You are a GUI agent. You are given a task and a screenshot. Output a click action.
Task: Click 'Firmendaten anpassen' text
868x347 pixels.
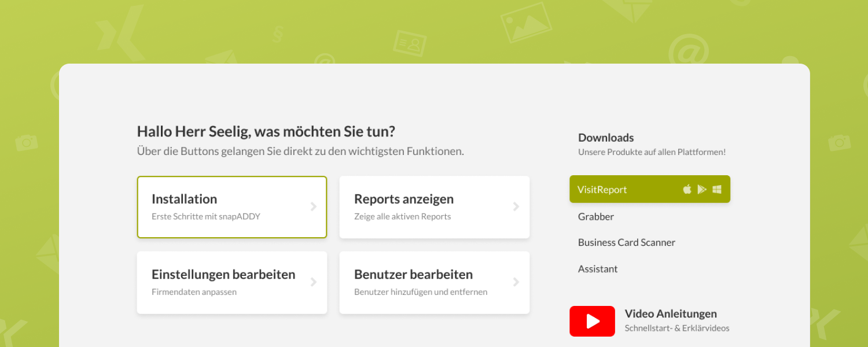tap(194, 292)
